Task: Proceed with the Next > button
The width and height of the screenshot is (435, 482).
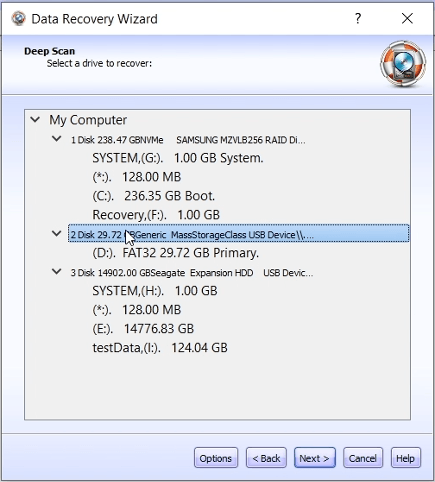Action: coord(314,458)
